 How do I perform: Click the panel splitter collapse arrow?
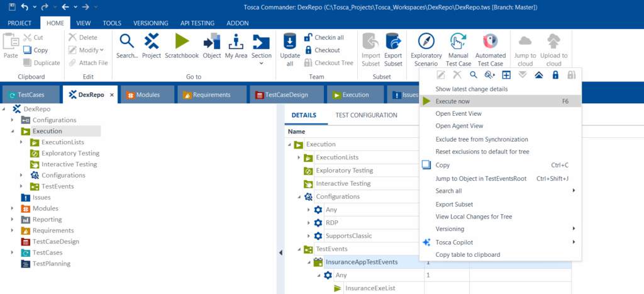280,252
